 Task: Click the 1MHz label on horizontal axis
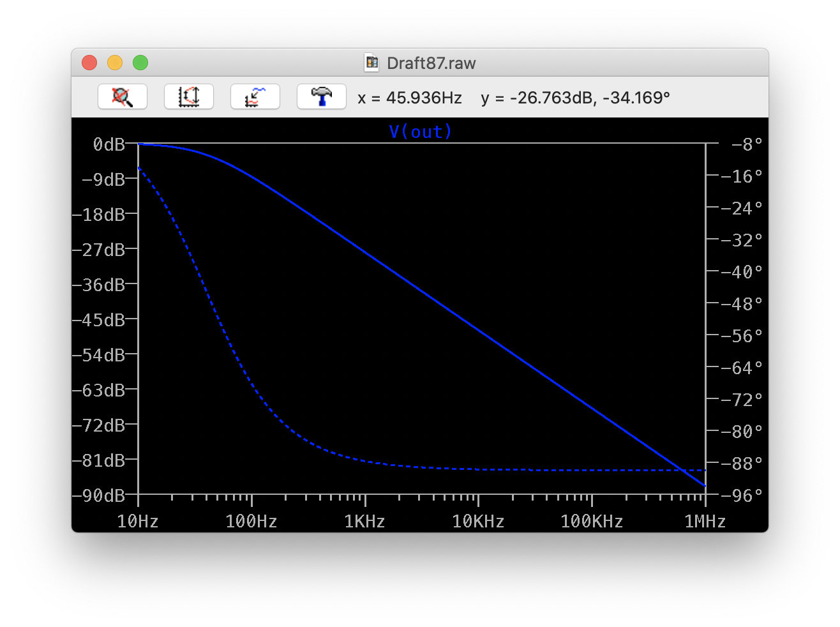pyautogui.click(x=705, y=522)
